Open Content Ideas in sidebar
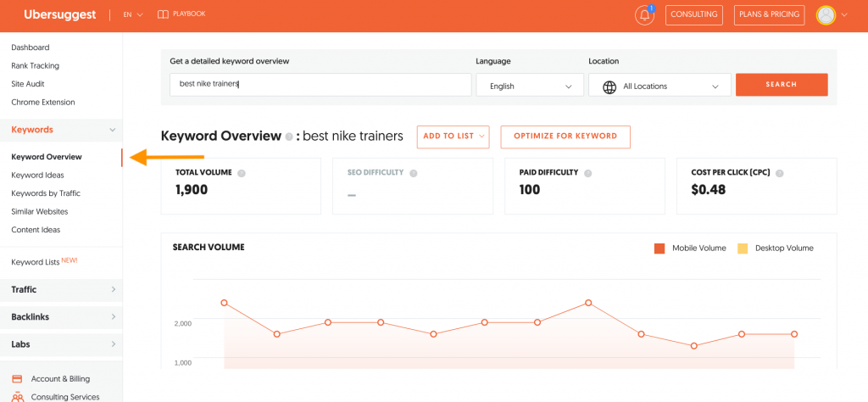 [36, 231]
